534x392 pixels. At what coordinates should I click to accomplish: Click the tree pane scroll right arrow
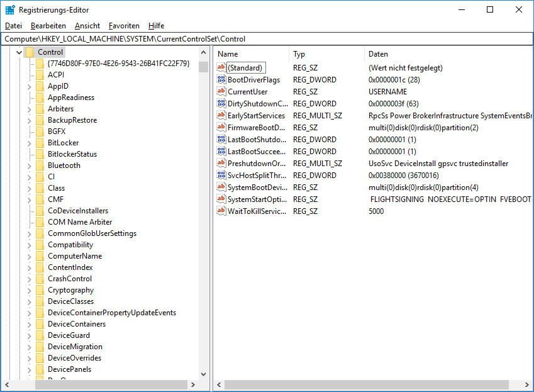(193, 385)
